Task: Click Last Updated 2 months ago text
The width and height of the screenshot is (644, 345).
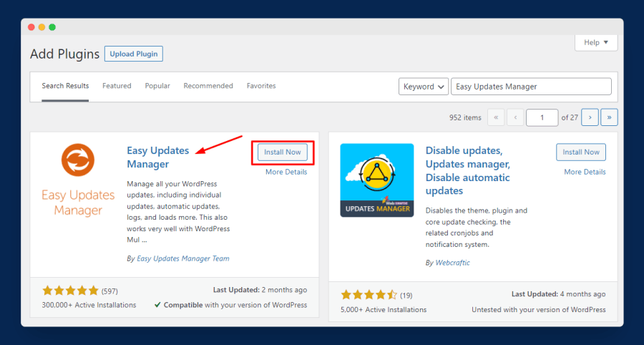Action: pos(260,290)
